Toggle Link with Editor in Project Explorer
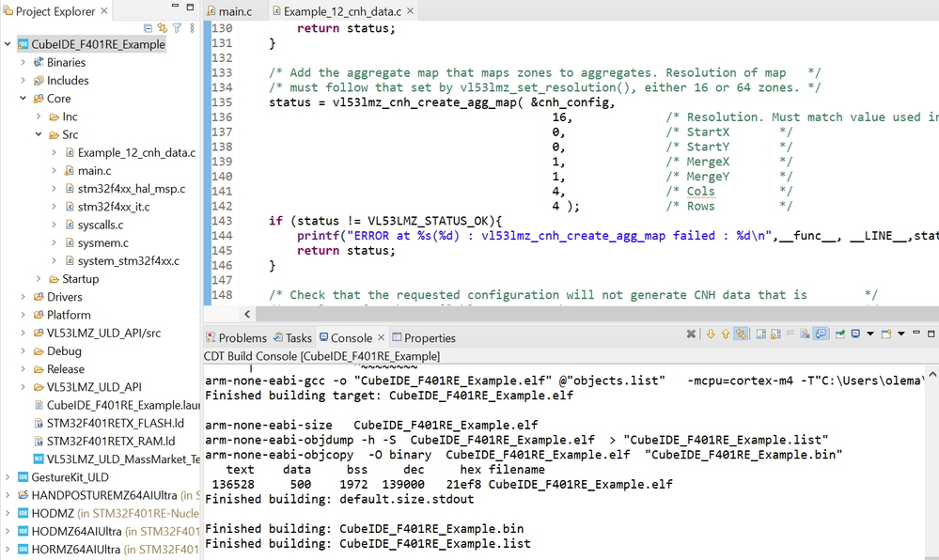The width and height of the screenshot is (939, 560). coord(163,27)
